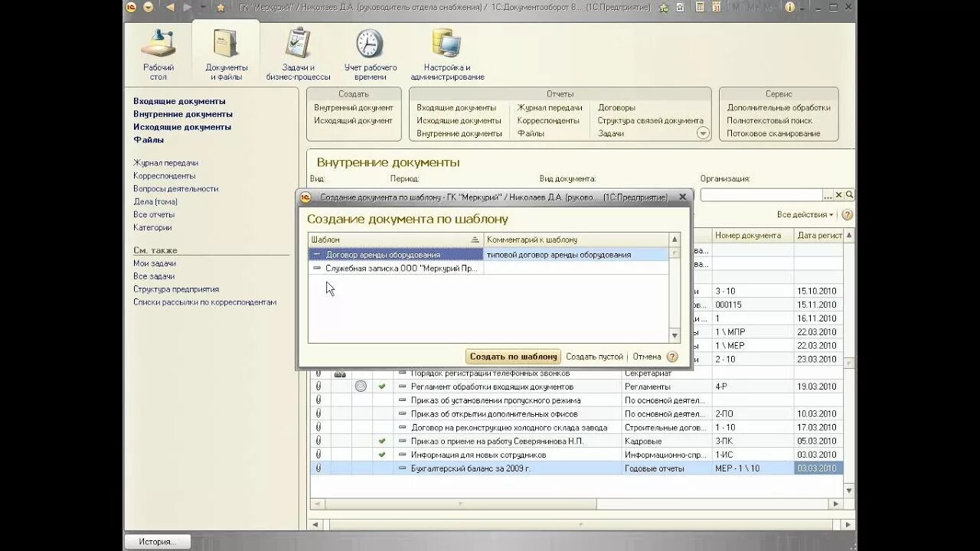Open the Все действия dropdown

(x=805, y=215)
